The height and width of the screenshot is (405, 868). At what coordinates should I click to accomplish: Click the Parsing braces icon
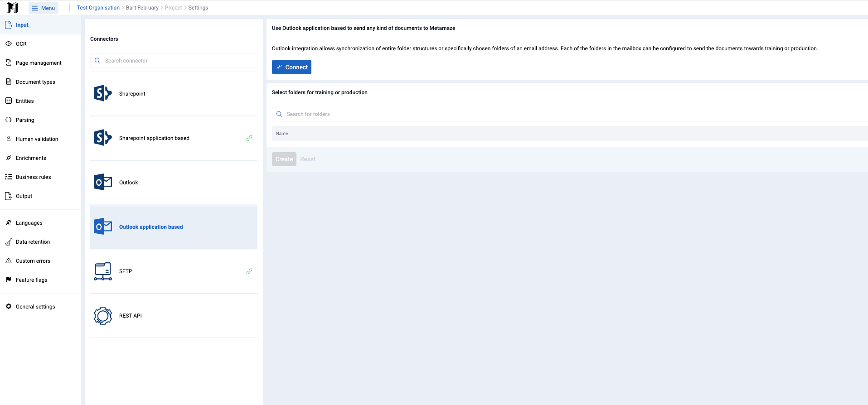[x=9, y=120]
